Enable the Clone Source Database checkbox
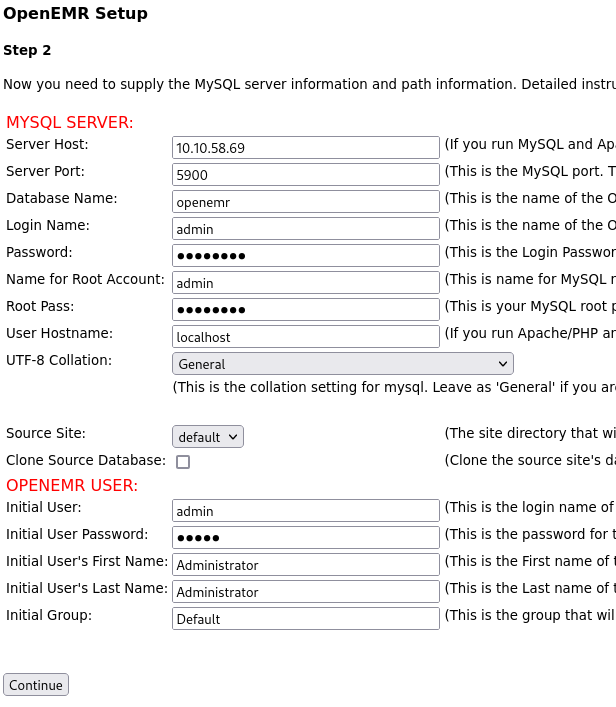This screenshot has height=707, width=616. (183, 462)
